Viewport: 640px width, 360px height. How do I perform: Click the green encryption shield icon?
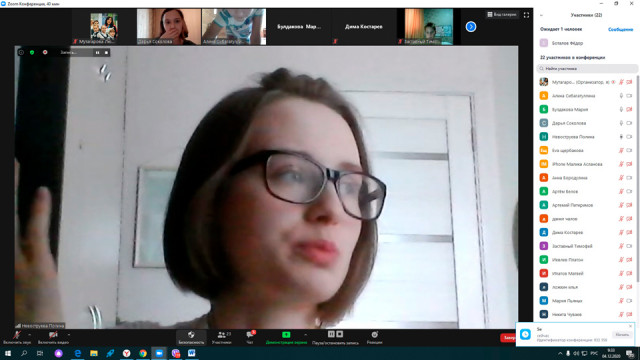coord(32,52)
